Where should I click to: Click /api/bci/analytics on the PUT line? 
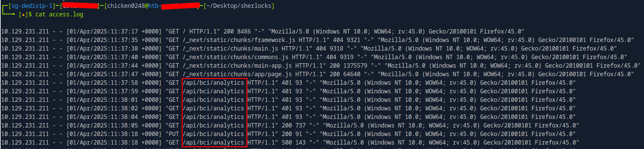click(213, 134)
